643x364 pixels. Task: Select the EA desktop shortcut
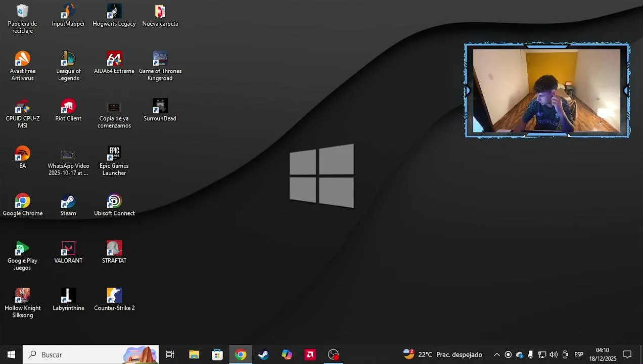22,158
